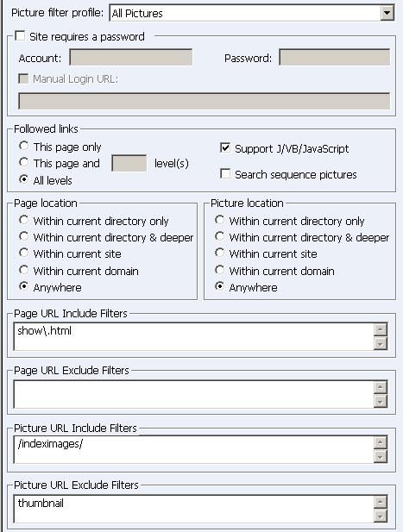Click the Page URL Exclude Filters text box
Image resolution: width=403 pixels, height=532 pixels.
pos(193,394)
